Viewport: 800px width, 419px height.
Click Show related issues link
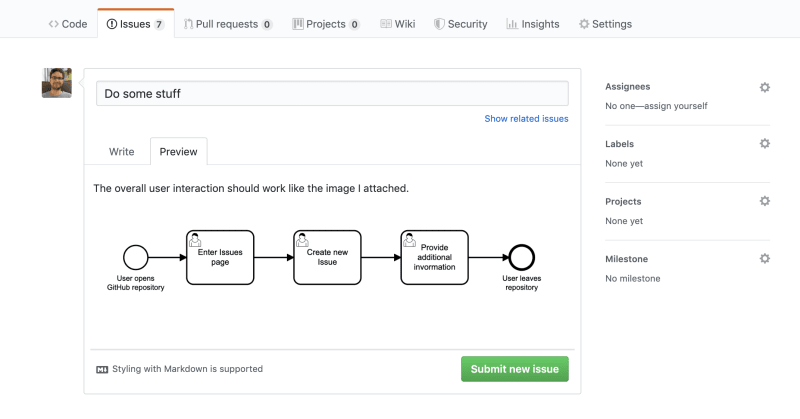(x=526, y=118)
